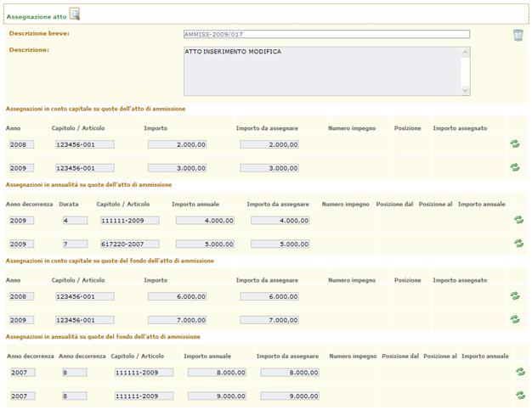Image resolution: width=532 pixels, height=410 pixels.
Task: Refresh icon for fund row 6.000,00
Action: 515,295
